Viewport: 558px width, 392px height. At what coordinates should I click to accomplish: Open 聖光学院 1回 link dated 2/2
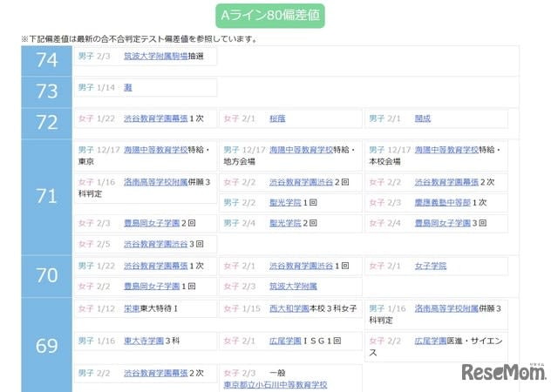point(285,202)
